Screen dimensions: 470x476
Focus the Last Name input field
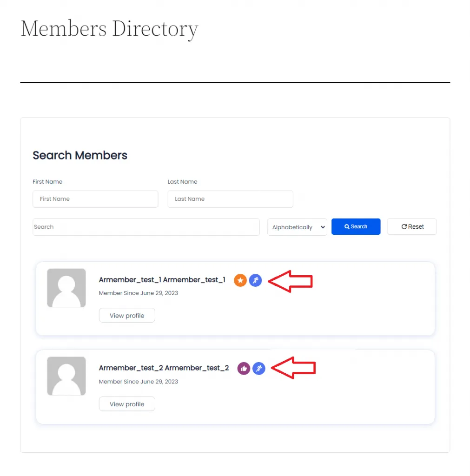click(x=230, y=199)
